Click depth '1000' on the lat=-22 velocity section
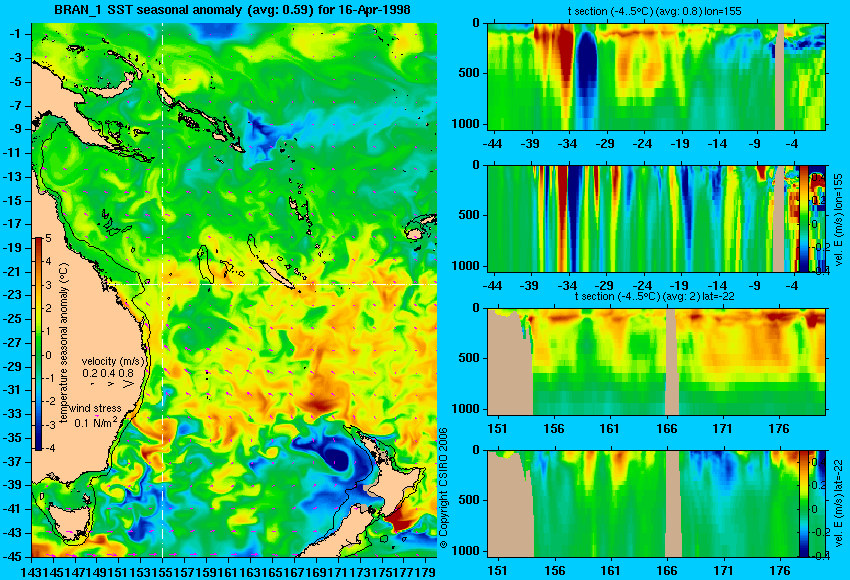This screenshot has width=850, height=580. [x=466, y=551]
